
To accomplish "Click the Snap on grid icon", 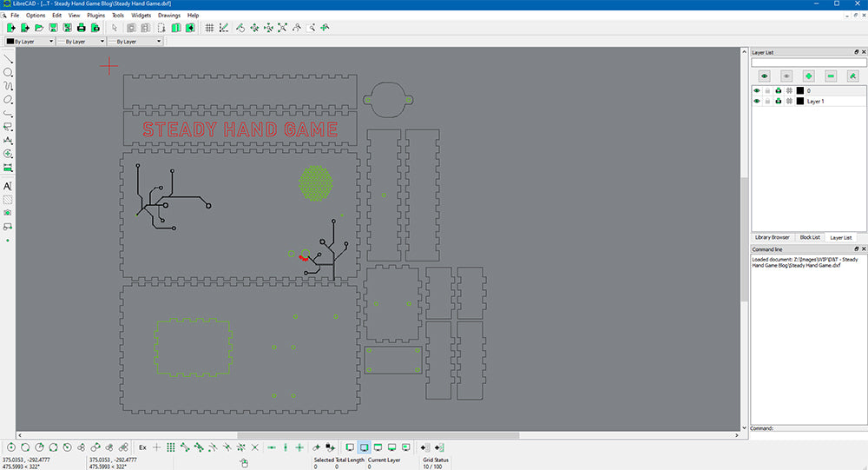I will (171, 447).
